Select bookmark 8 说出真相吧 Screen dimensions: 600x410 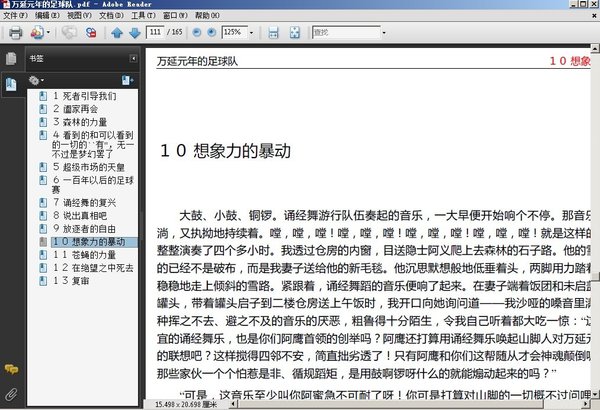click(80, 216)
